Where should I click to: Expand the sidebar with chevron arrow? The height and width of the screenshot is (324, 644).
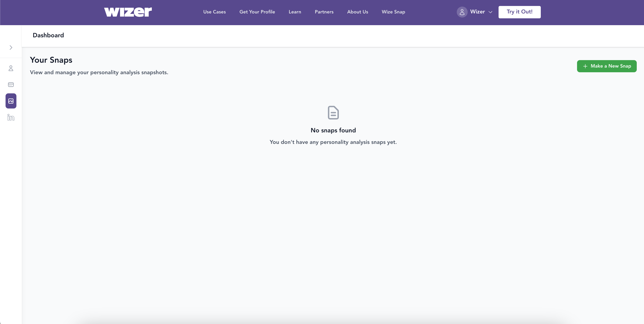click(11, 48)
